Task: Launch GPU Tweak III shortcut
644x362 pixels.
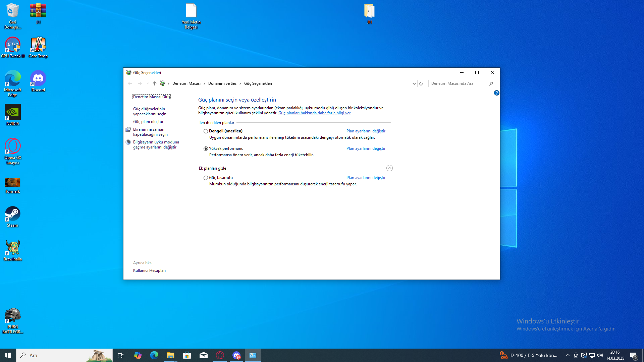Action: pos(13,48)
